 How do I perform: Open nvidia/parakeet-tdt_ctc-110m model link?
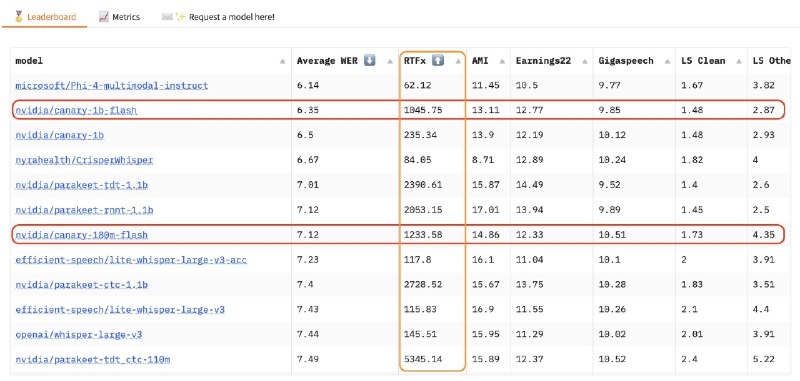[92, 360]
